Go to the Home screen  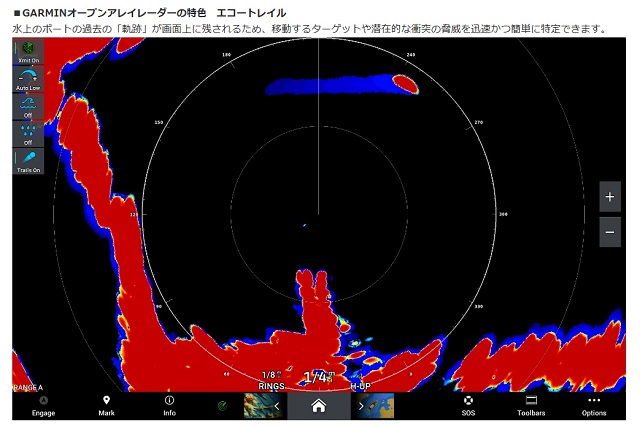[318, 406]
